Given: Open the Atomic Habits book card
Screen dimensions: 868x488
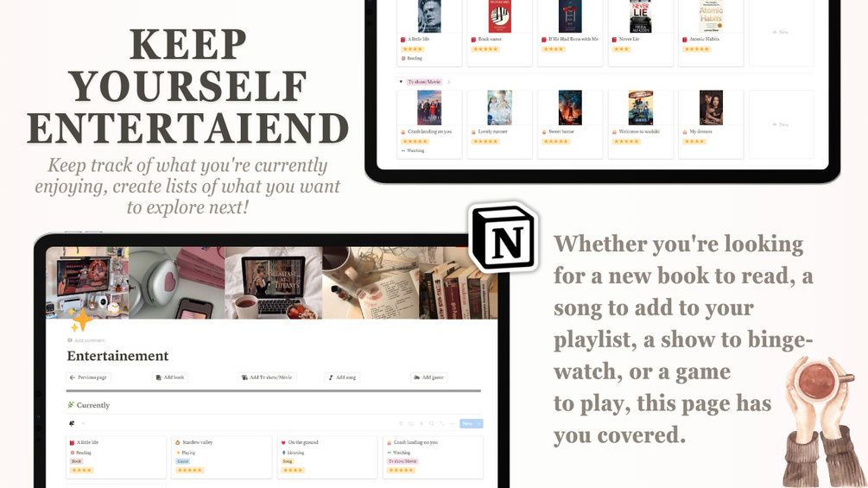Looking at the screenshot, I should pyautogui.click(x=711, y=33).
